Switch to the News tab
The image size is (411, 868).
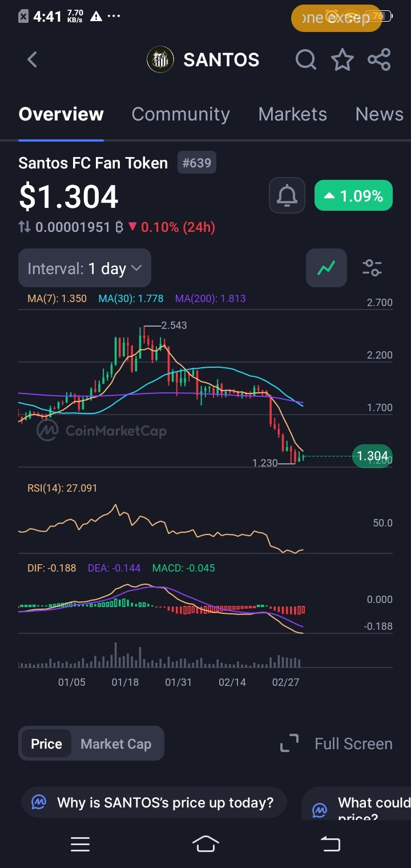(x=379, y=114)
